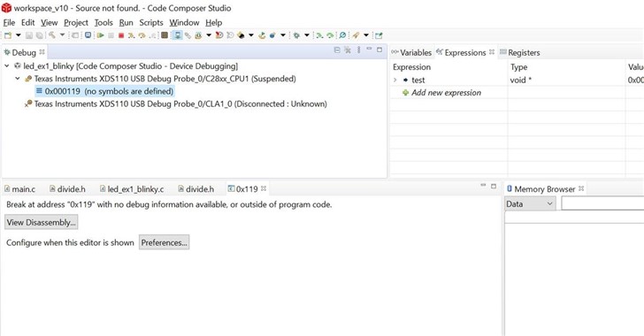Click the Build hammer icon
Screen dimensions: 644x336
(51, 35)
